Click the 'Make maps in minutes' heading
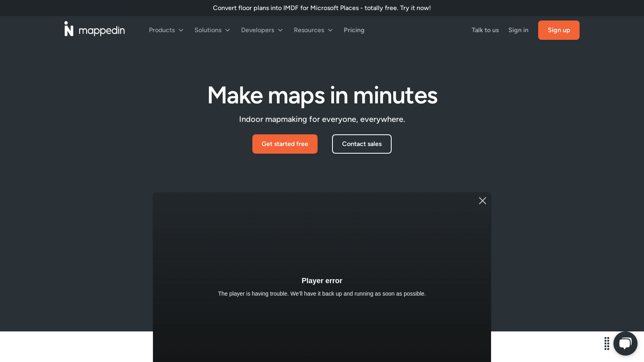 (322, 95)
